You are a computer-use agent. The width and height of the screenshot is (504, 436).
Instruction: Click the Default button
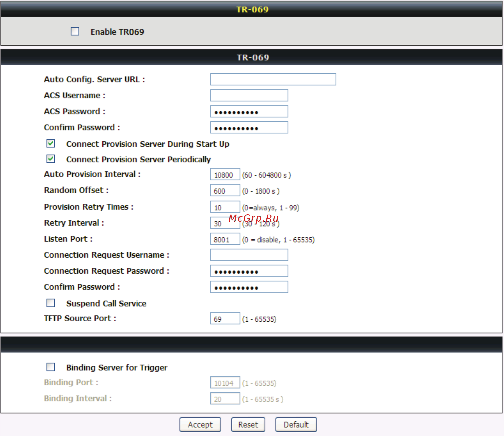[x=296, y=425]
